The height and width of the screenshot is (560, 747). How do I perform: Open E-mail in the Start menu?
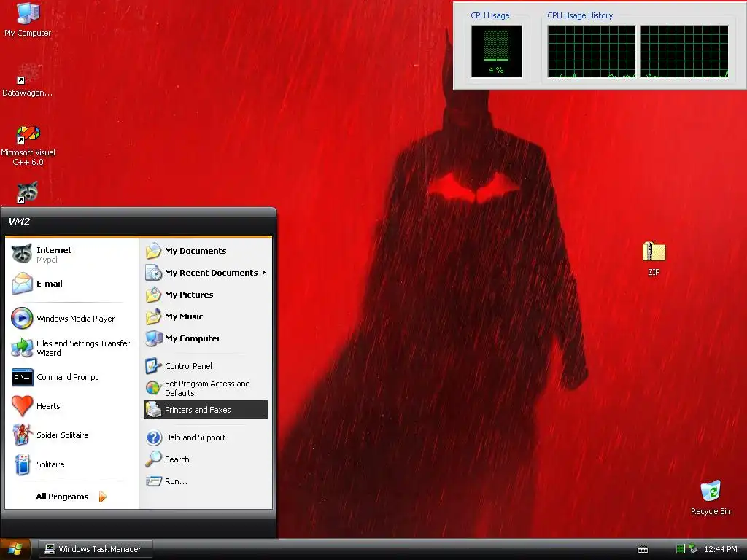71,284
